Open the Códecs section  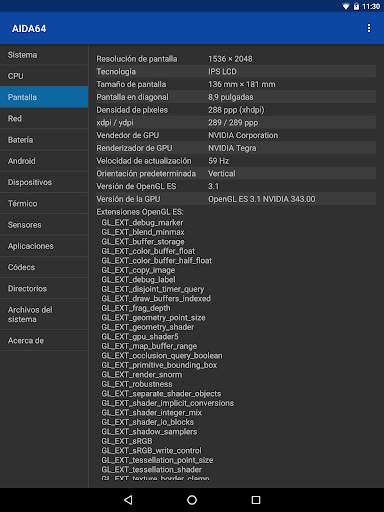(44, 267)
